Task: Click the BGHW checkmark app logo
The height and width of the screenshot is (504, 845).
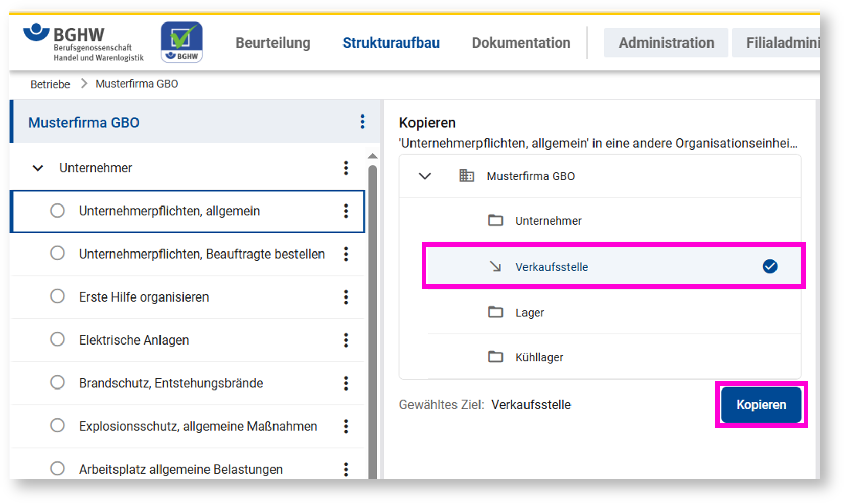Action: tap(181, 42)
